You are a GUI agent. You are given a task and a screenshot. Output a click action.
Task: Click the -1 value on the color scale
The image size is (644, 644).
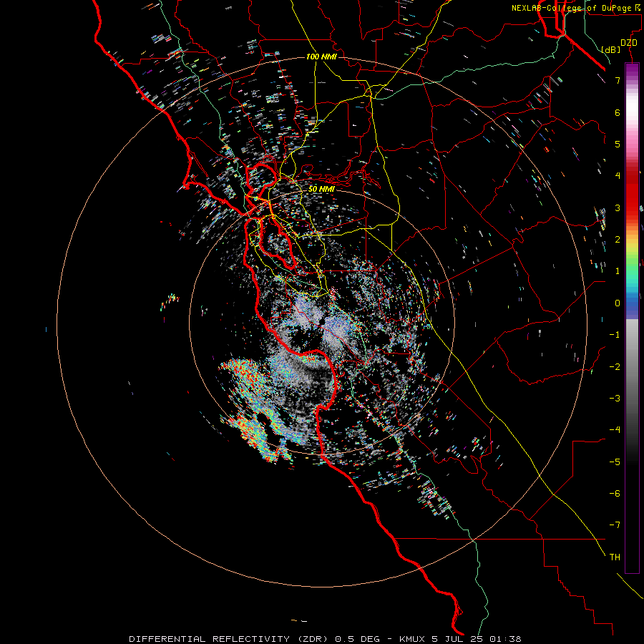coord(615,335)
